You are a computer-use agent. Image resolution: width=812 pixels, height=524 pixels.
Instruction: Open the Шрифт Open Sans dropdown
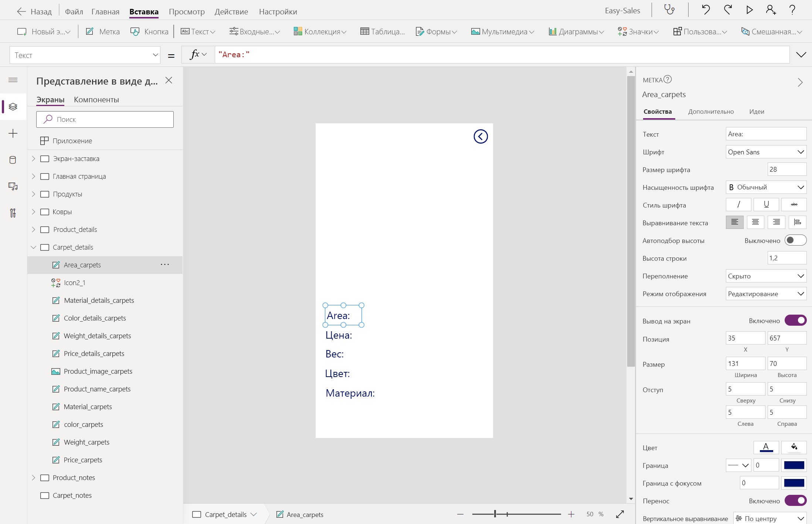(x=766, y=152)
